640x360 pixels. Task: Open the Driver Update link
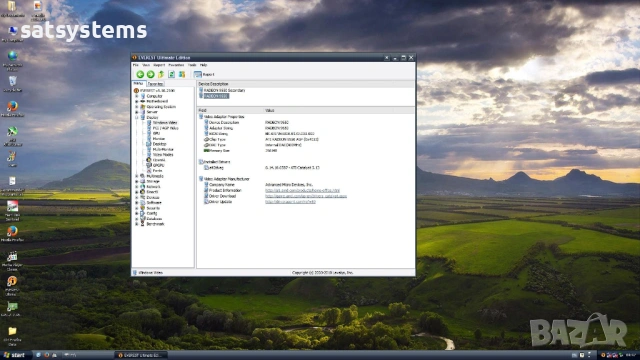pos(290,202)
